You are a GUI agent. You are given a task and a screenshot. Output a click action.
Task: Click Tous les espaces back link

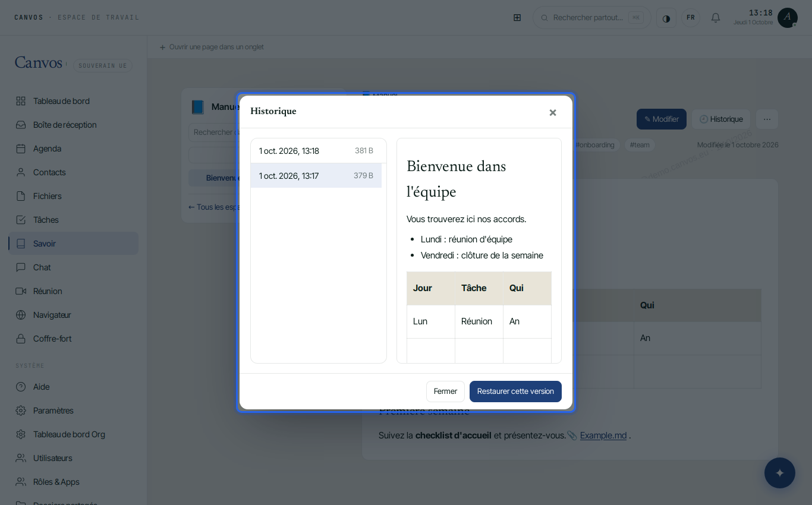[215, 207]
